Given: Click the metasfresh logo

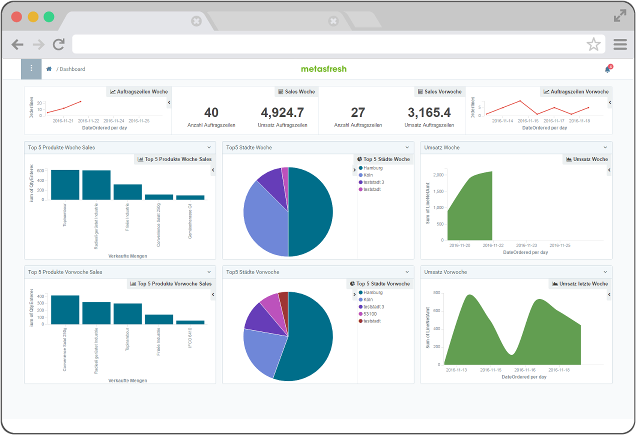Looking at the screenshot, I should [320, 69].
